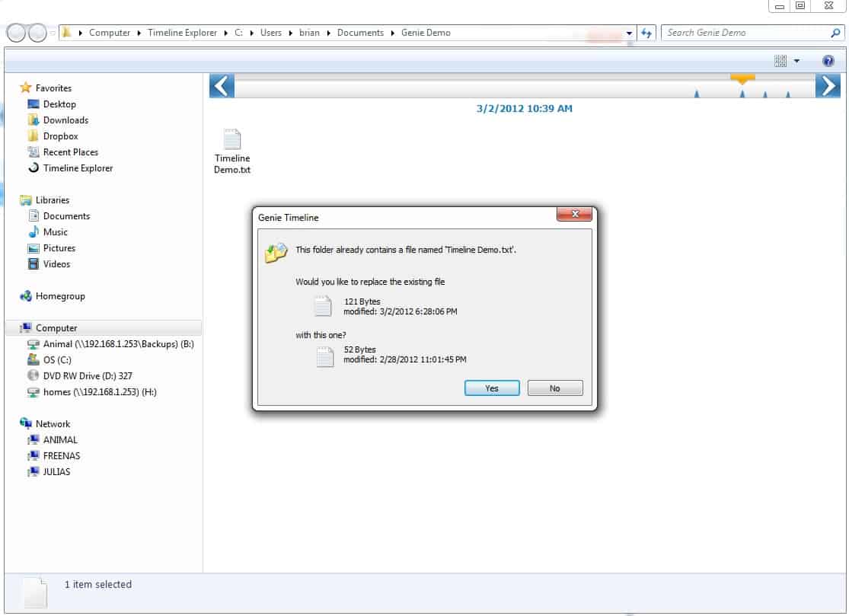This screenshot has width=849, height=616.
Task: Navigate back with the Back button
Action: tap(16, 33)
